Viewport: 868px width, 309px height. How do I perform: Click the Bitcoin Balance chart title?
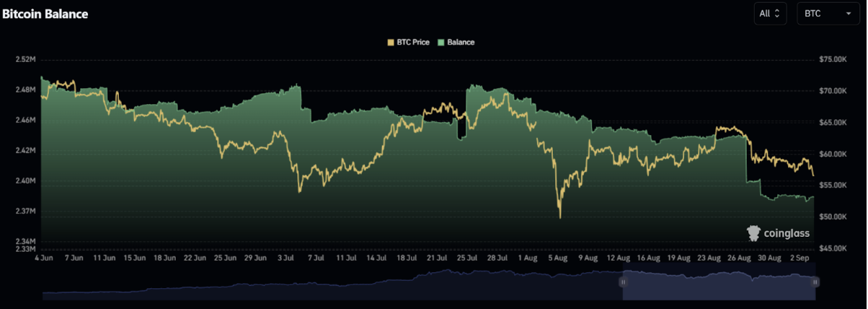pos(45,14)
